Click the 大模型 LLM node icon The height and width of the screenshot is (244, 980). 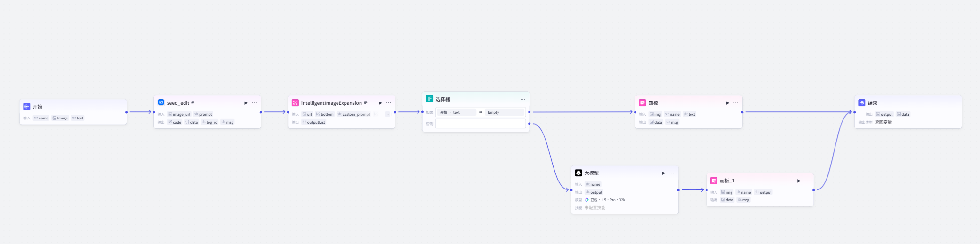click(x=578, y=173)
